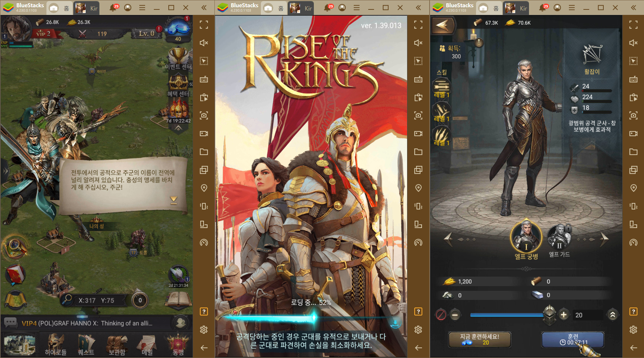Click the Train button with timer

573,340
